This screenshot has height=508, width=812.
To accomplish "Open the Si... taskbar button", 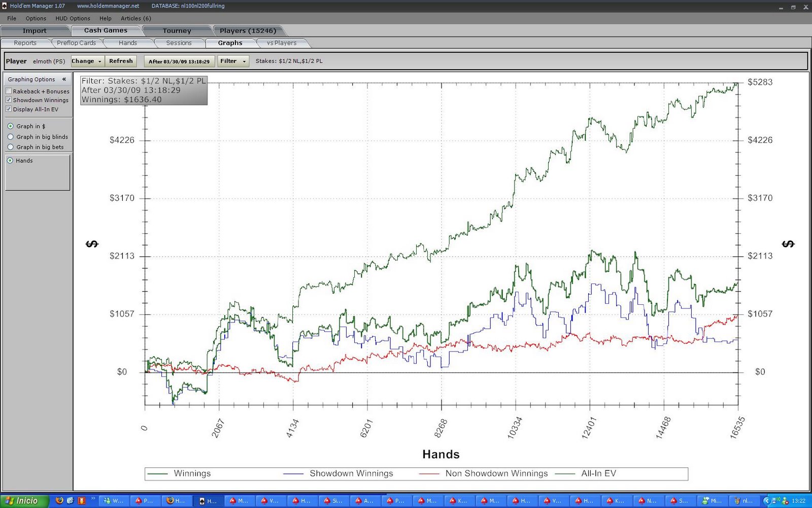I will coord(334,501).
